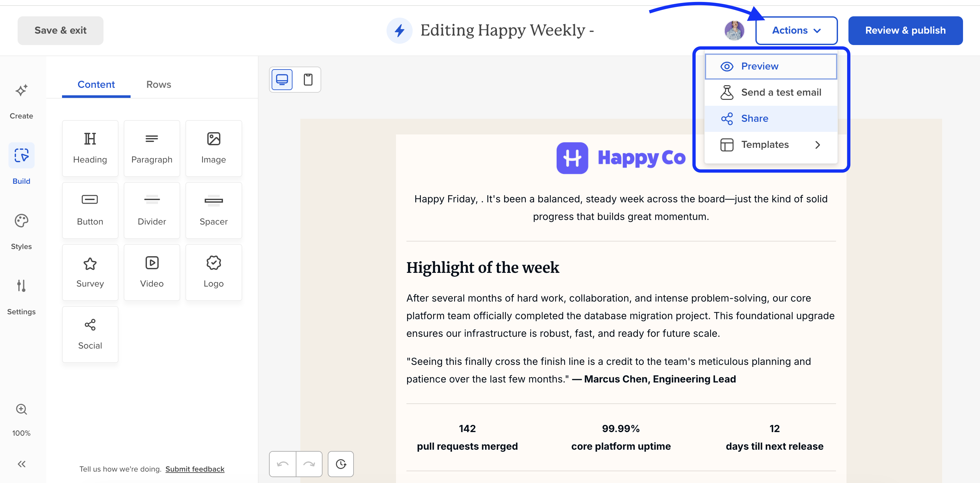The height and width of the screenshot is (483, 980).
Task: Collapse the Actions dropdown menu
Action: pos(796,30)
